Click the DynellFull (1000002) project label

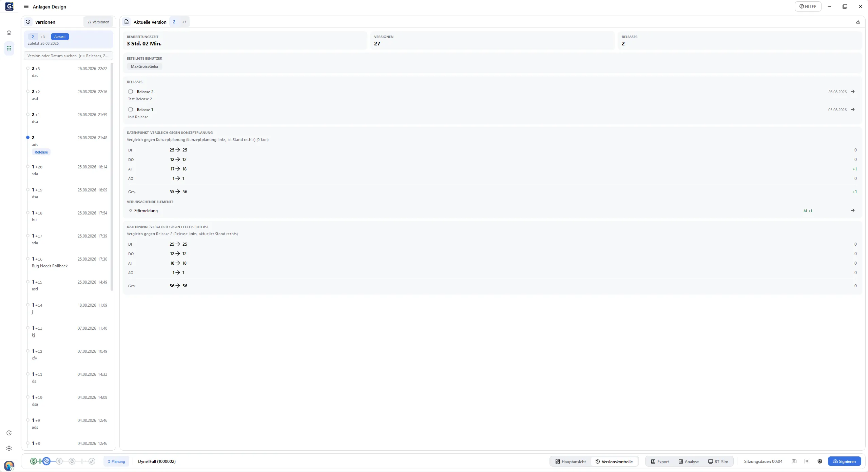pos(157,461)
